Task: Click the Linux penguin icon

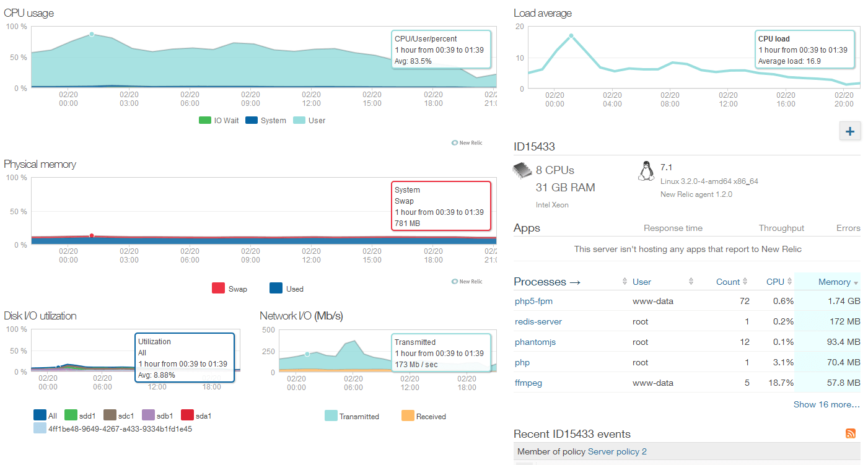Action: coord(646,171)
